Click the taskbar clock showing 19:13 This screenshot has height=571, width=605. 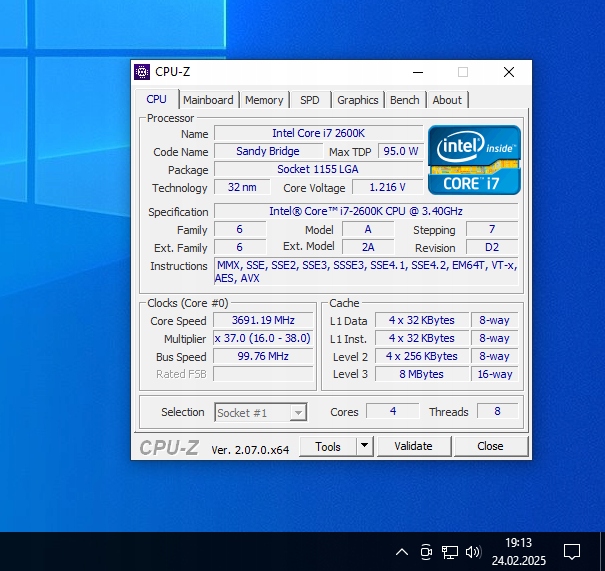[518, 551]
